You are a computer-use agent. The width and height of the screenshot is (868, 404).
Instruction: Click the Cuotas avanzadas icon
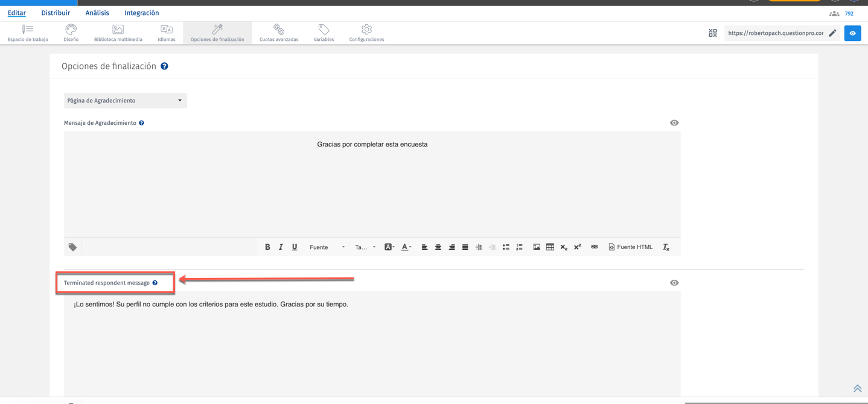coord(278,32)
